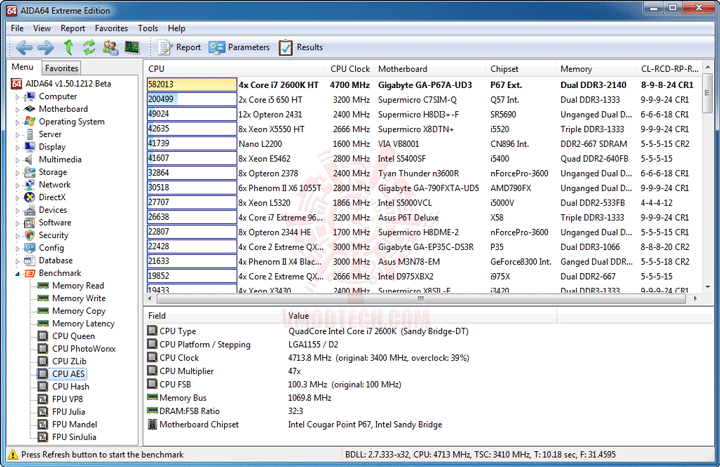Click the Results toolbar button
Image resolution: width=720 pixels, height=467 pixels.
pyautogui.click(x=301, y=47)
